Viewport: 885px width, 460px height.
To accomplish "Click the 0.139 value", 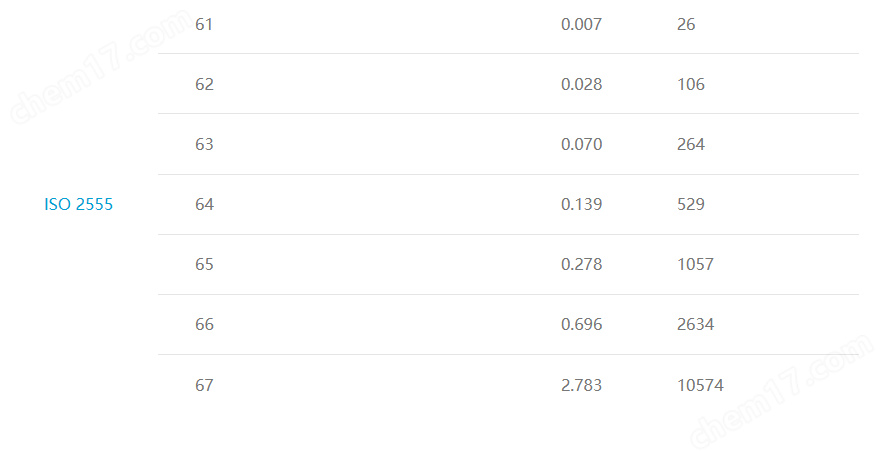I will pos(581,204).
